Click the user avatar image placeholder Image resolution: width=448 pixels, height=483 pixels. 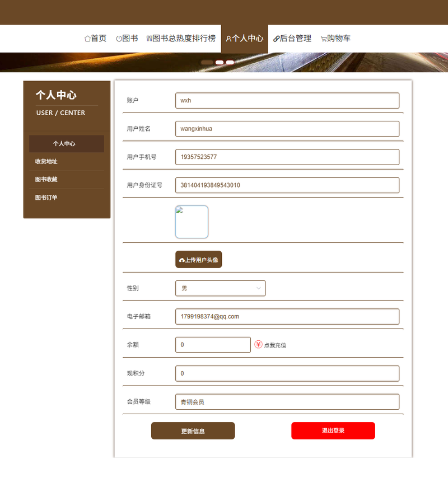[192, 222]
